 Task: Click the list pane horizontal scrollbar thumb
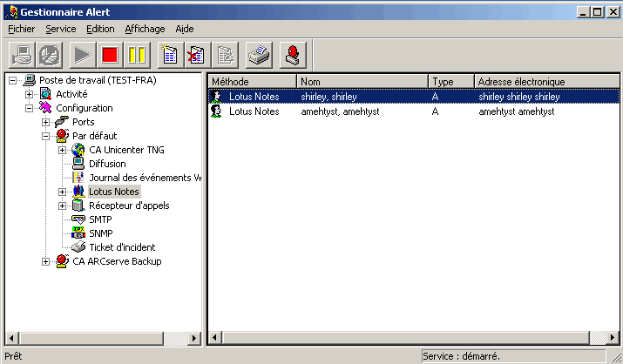(406, 338)
